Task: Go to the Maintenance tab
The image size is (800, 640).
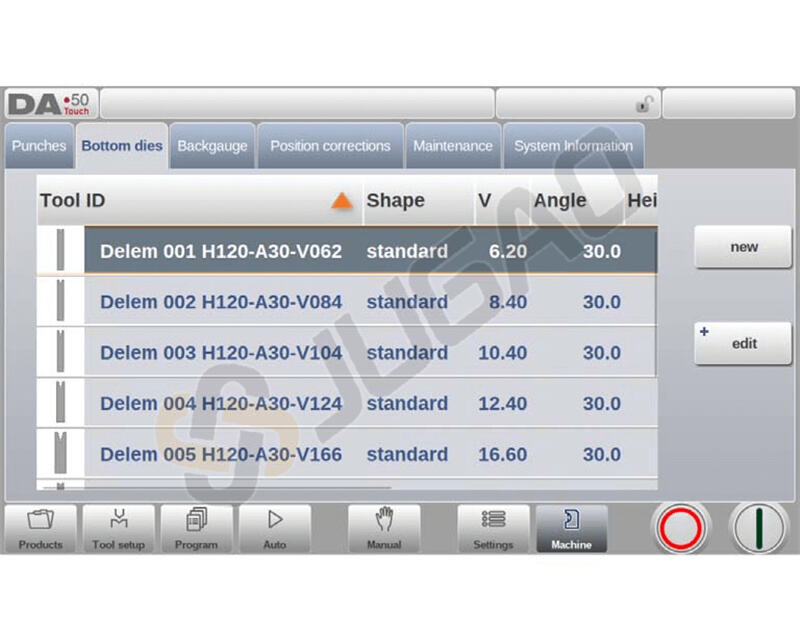Action: pos(453,146)
